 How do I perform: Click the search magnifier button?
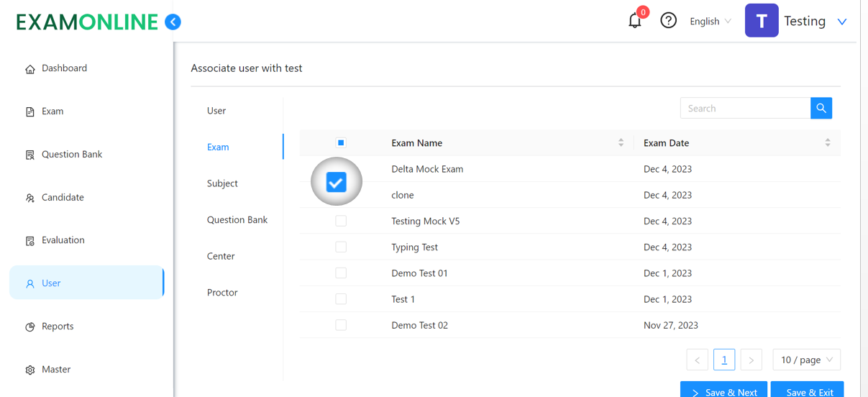[821, 109]
